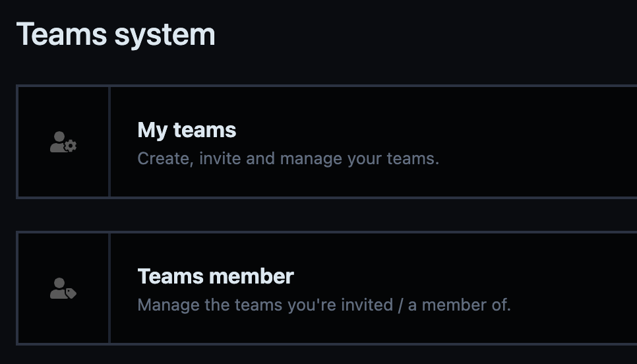The height and width of the screenshot is (364, 637).
Task: Select the My teams card body
Action: [374, 142]
